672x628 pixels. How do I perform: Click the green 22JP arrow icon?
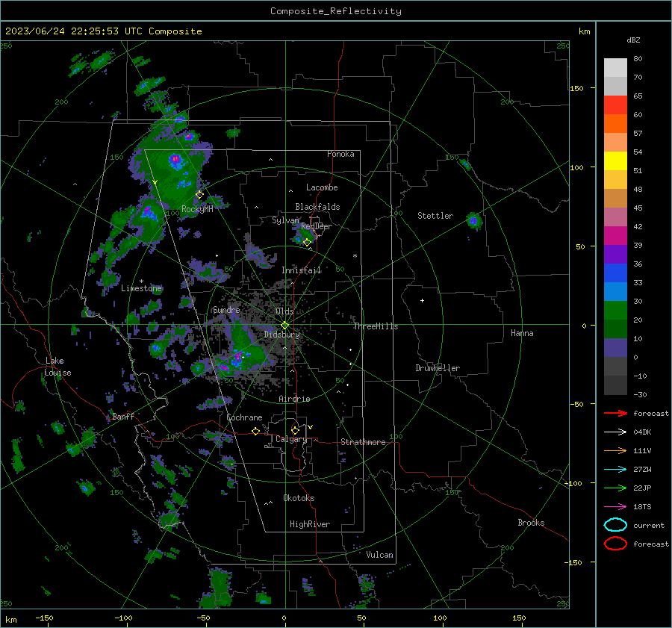(615, 488)
